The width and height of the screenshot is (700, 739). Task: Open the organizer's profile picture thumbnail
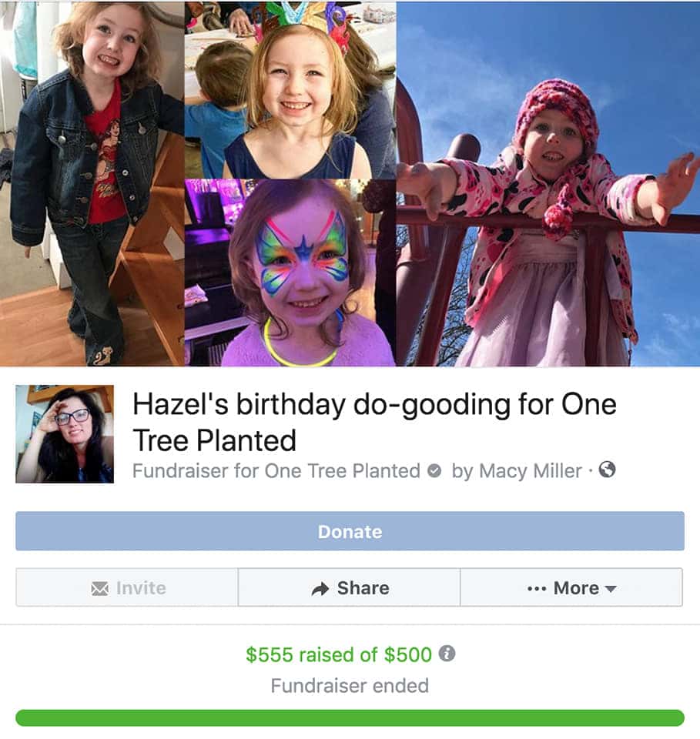(x=65, y=434)
